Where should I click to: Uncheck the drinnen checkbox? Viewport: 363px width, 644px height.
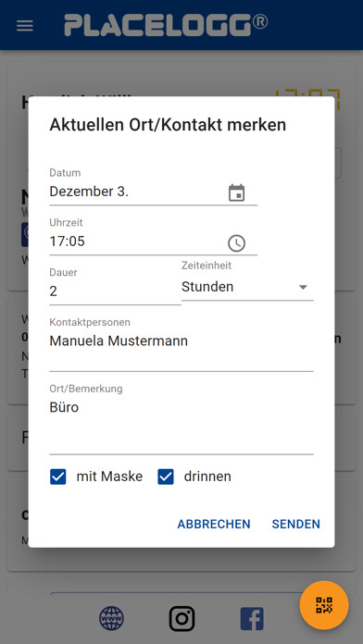166,477
